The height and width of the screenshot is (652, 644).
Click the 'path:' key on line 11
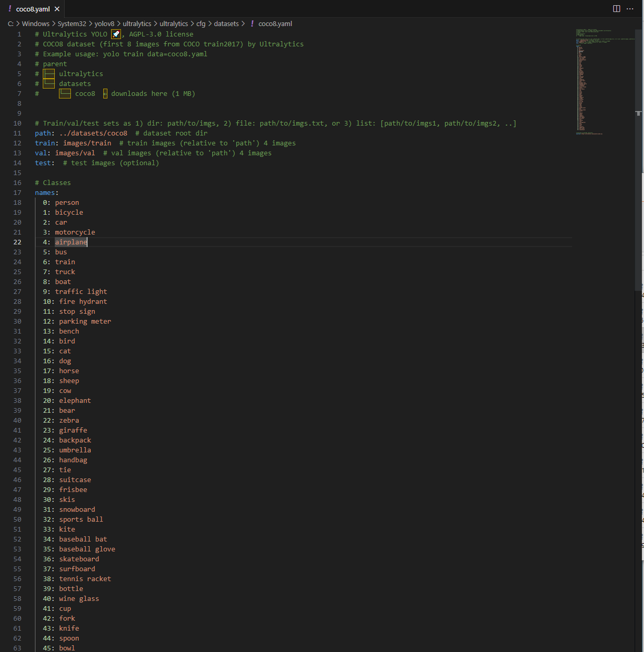click(44, 133)
